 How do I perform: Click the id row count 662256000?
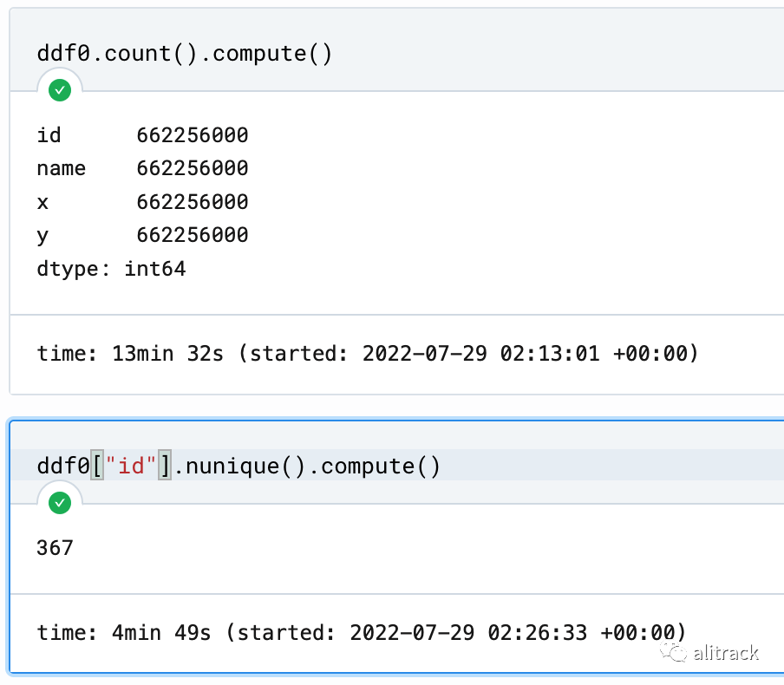point(193,135)
